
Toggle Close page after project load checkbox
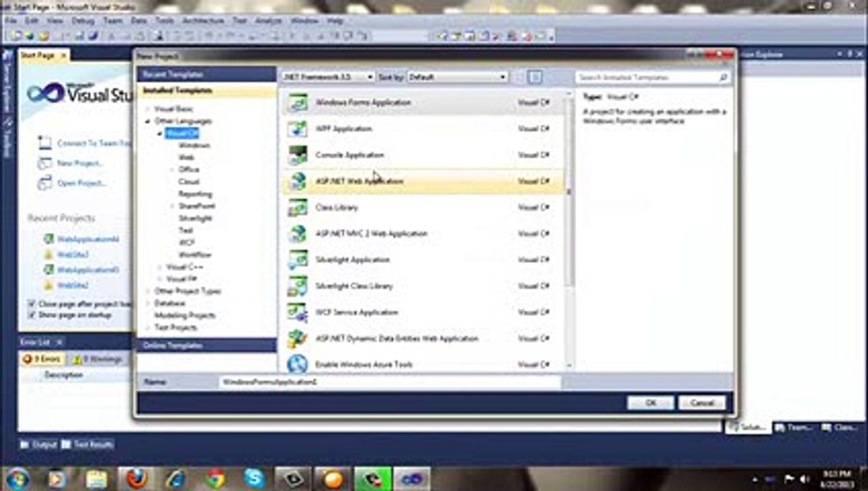[31, 304]
